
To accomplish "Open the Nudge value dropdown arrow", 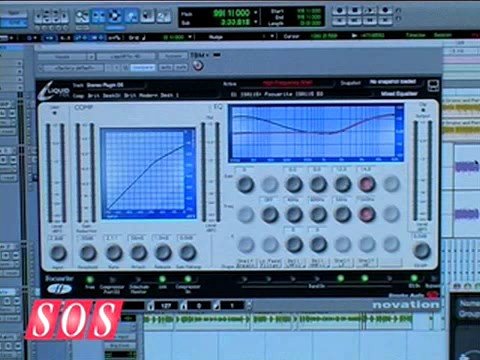I will 272,36.
